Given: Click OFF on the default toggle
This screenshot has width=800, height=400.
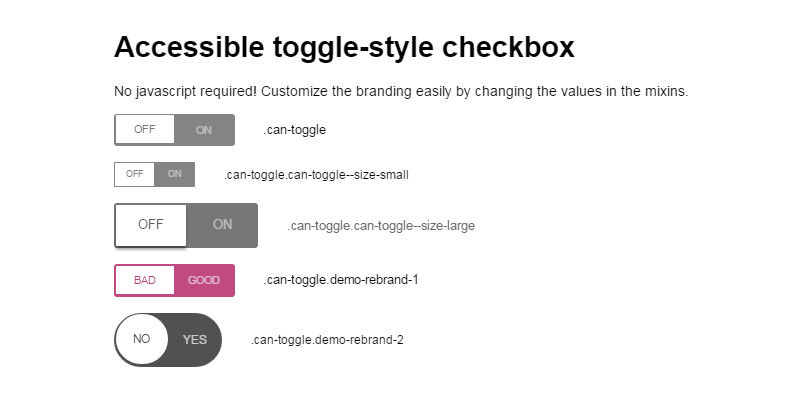Looking at the screenshot, I should (x=145, y=130).
